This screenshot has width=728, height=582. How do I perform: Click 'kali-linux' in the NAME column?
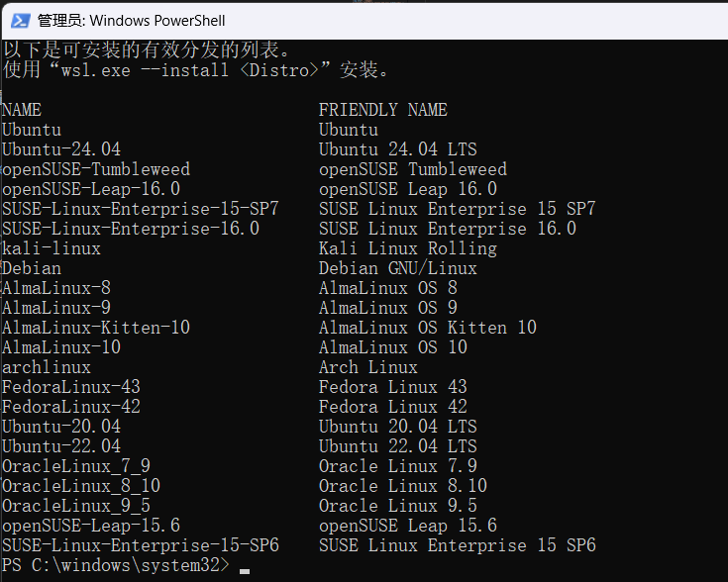tap(52, 248)
